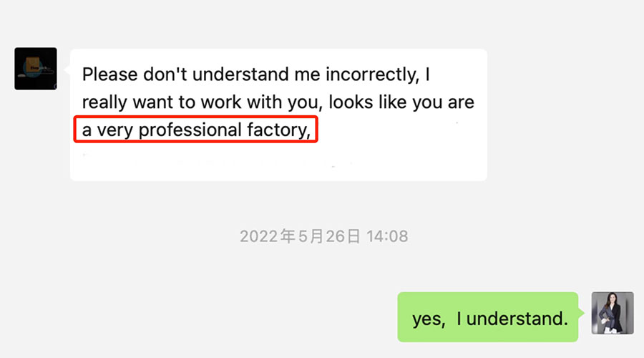Open the sender's dark profile avatar
This screenshot has height=358, width=644.
coord(36,69)
